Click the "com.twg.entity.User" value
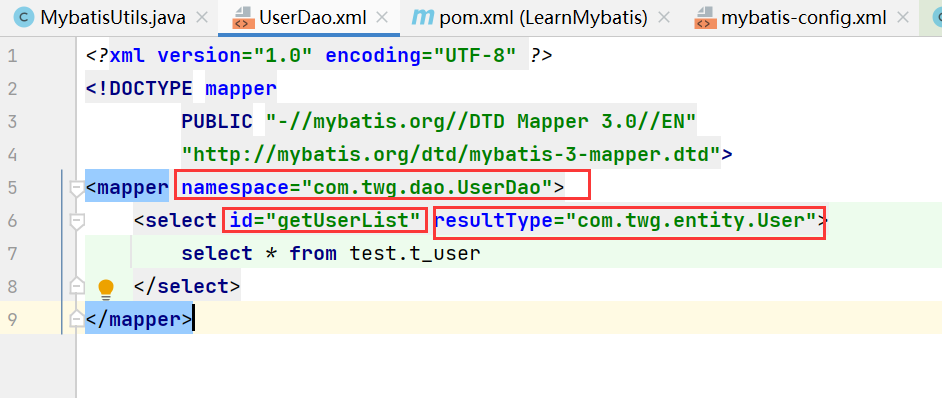This screenshot has width=942, height=398. (x=690, y=221)
